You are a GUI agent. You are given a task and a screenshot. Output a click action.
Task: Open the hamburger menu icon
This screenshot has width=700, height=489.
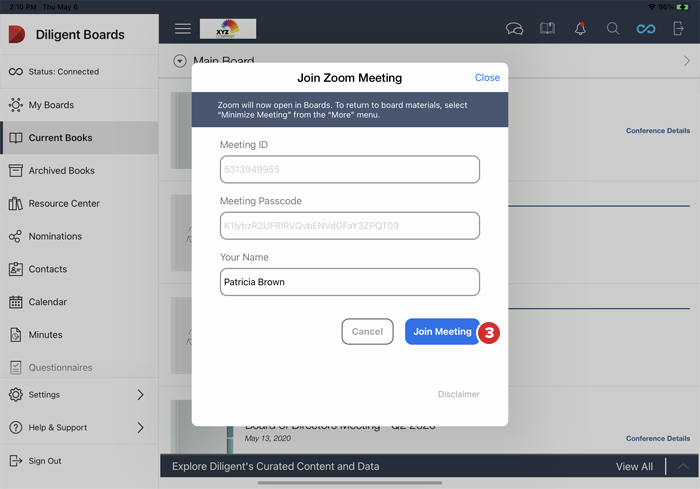[x=182, y=29]
